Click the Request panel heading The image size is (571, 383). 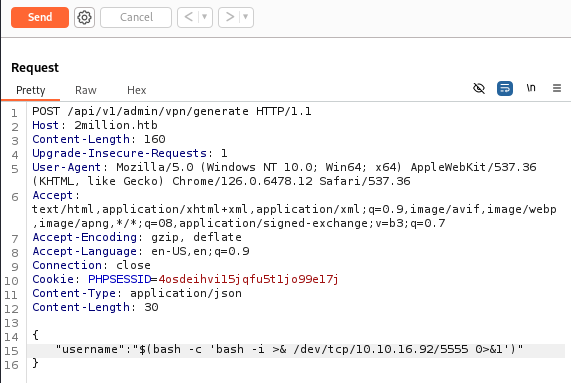pos(35,68)
